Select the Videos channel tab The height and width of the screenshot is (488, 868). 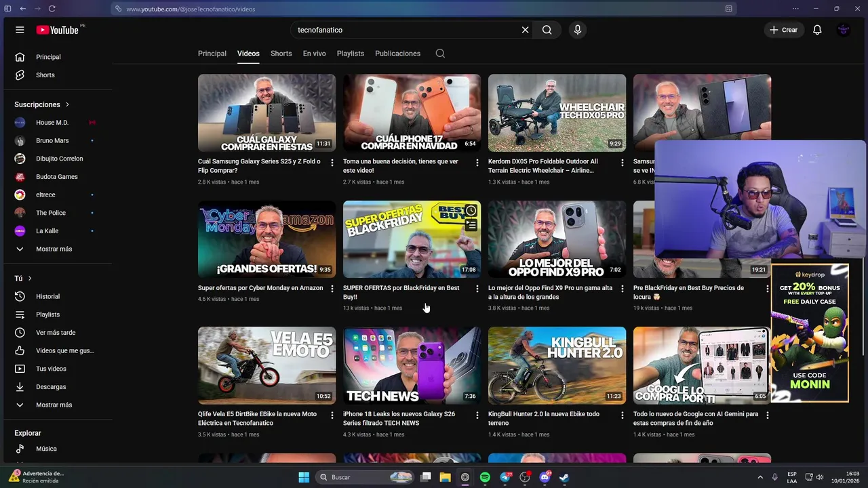248,54
